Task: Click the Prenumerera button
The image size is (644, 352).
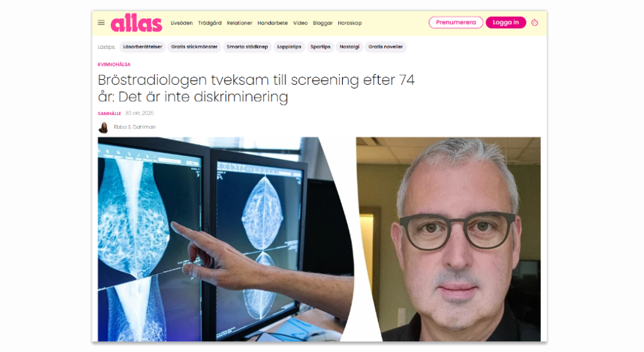Action: tap(456, 23)
